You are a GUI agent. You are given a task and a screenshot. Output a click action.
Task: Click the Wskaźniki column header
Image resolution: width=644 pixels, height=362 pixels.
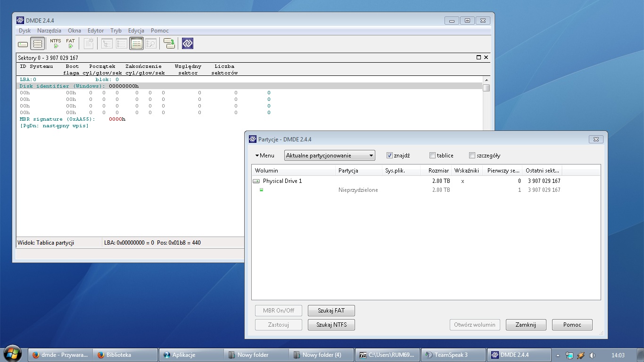tap(467, 171)
